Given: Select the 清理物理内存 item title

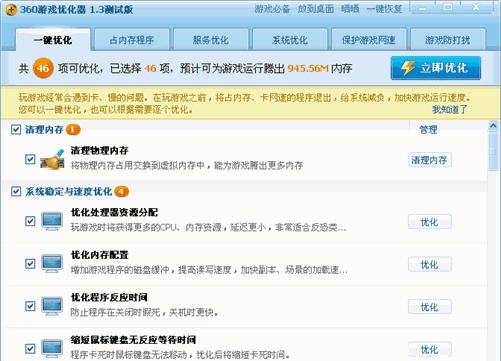Looking at the screenshot, I should click(99, 151).
